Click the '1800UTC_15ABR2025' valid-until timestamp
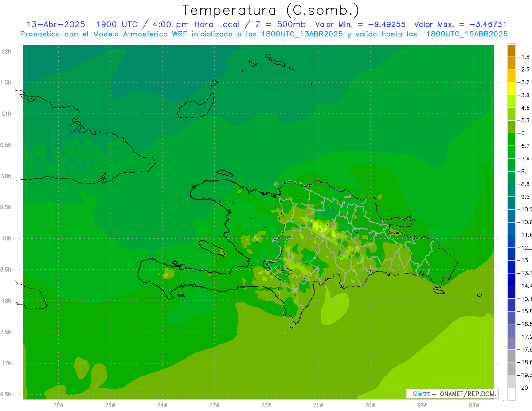This screenshot has height=411, width=532. pyautogui.click(x=467, y=34)
